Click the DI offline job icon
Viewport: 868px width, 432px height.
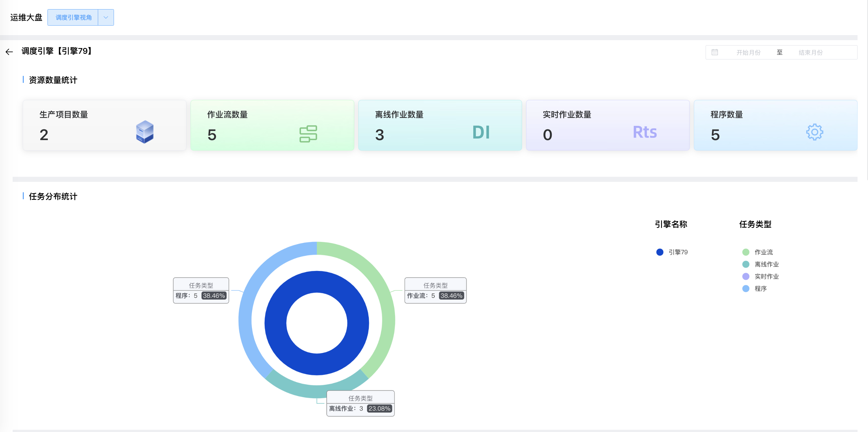tap(481, 132)
